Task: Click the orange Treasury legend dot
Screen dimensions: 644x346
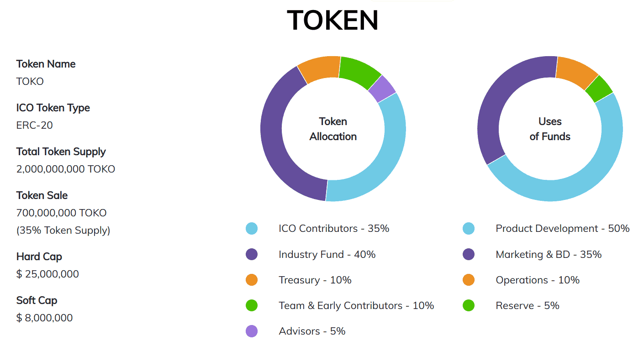Action: click(x=252, y=280)
